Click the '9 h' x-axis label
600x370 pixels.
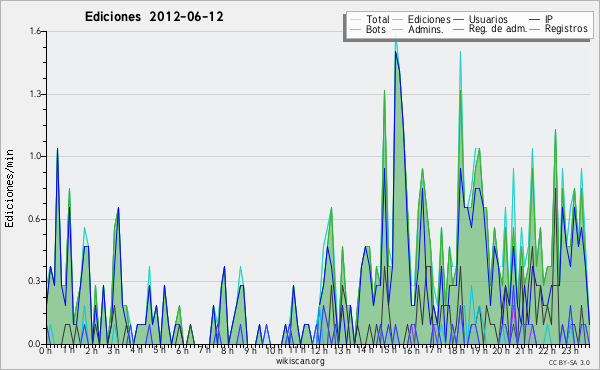click(x=250, y=351)
